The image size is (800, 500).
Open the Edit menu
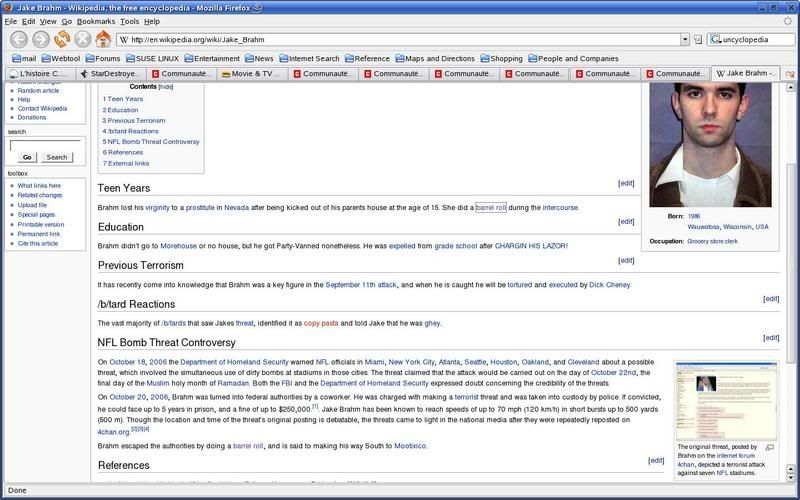(29, 21)
